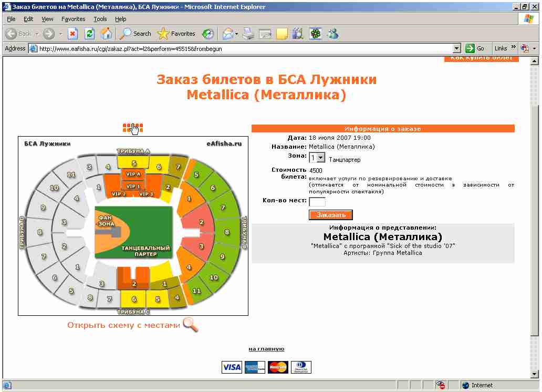The image size is (542, 392).
Task: Click the Танцпартер zone label
Action: [x=345, y=160]
